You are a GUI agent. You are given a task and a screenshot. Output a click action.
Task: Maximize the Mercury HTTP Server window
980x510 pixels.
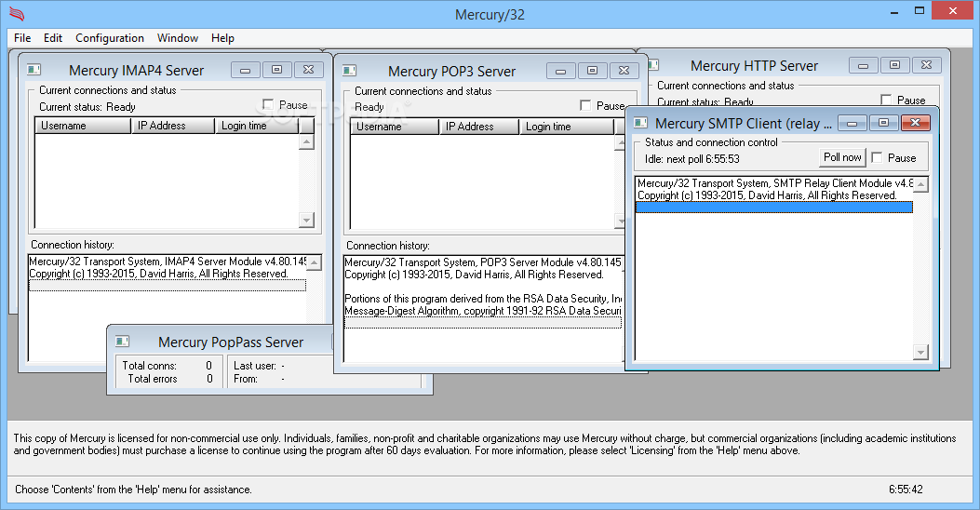click(x=895, y=65)
